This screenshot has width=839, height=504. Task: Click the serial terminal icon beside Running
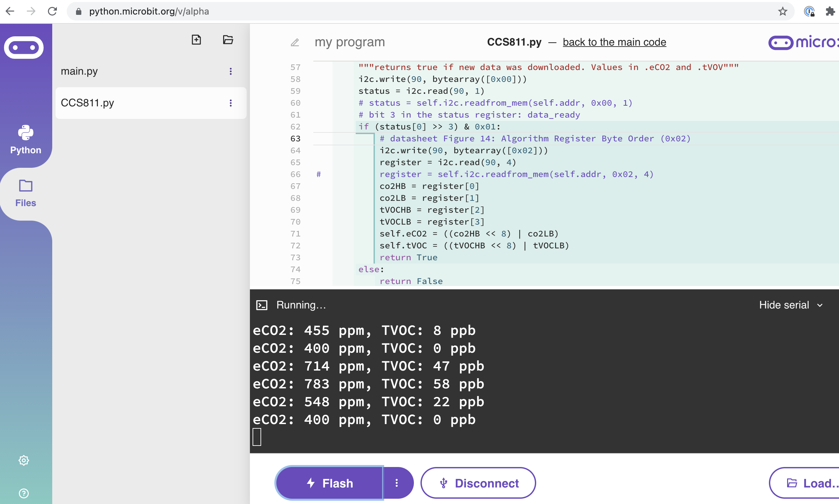coord(262,305)
